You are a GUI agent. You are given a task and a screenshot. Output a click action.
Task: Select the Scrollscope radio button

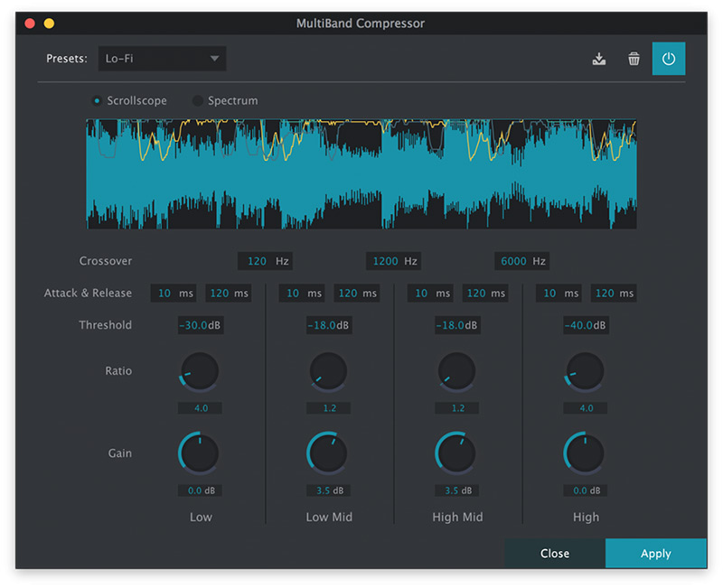click(97, 101)
